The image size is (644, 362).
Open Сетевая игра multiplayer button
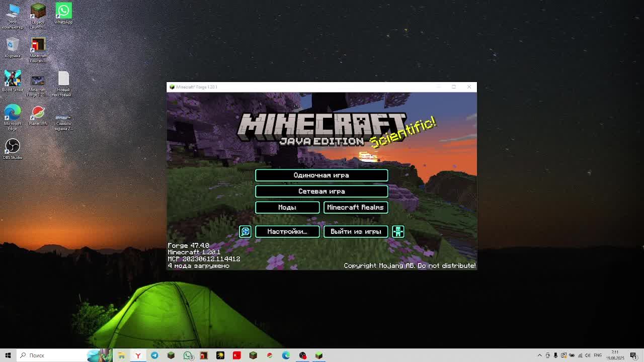click(x=321, y=191)
